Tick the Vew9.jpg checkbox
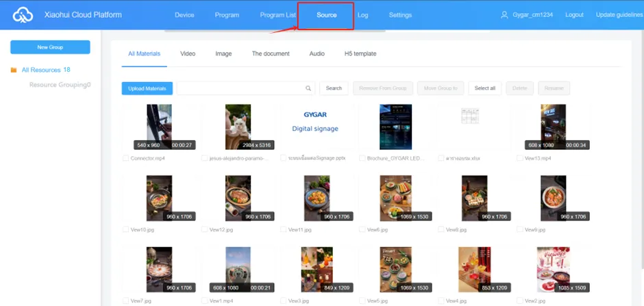Screen dimensions: 644x306 [520, 230]
